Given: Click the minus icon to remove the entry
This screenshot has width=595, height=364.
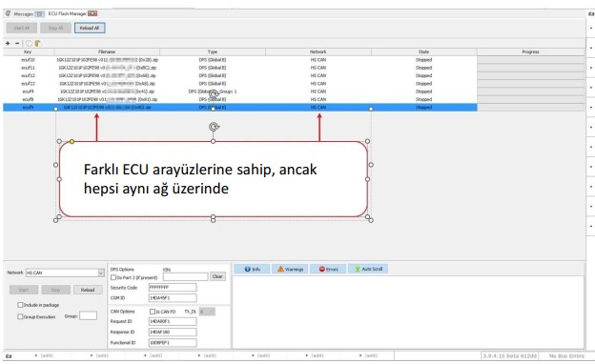Looking at the screenshot, I should click(x=17, y=43).
